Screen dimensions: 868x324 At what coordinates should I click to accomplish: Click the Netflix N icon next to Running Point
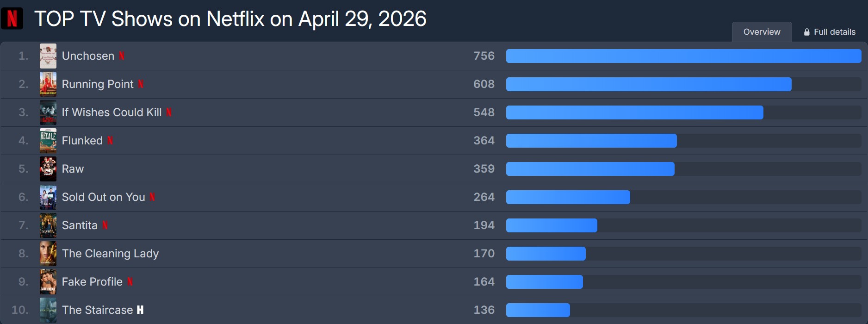click(x=141, y=84)
